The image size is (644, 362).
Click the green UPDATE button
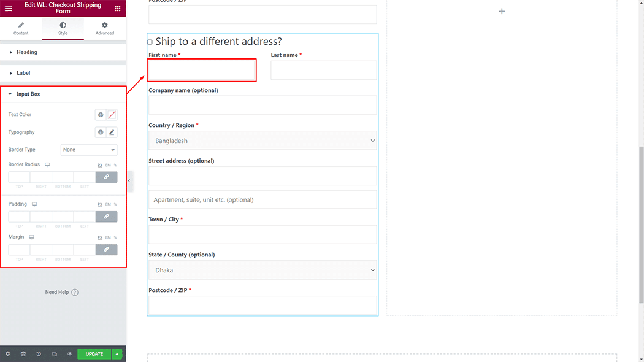point(94,354)
